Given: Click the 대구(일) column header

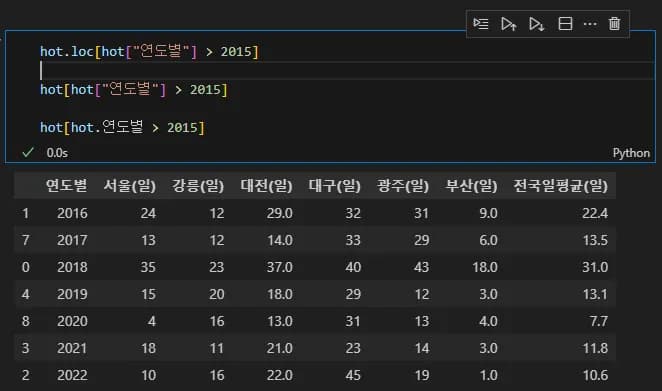Looking at the screenshot, I should (335, 185).
